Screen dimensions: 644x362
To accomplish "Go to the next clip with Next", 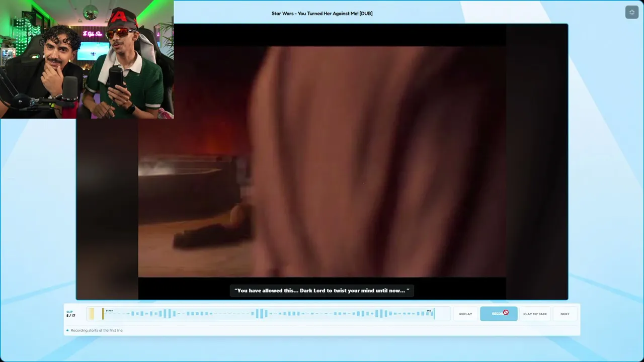I will [x=565, y=314].
